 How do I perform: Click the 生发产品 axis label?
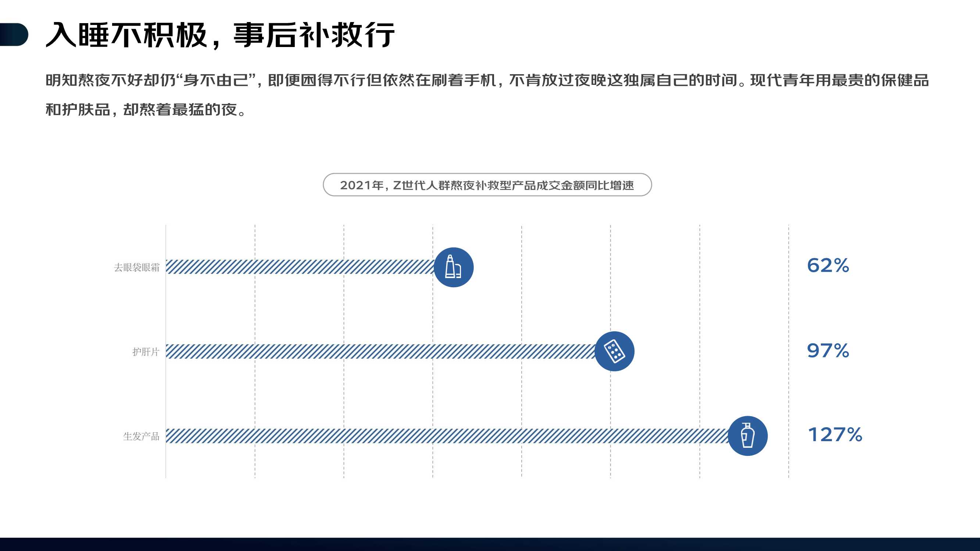142,436
